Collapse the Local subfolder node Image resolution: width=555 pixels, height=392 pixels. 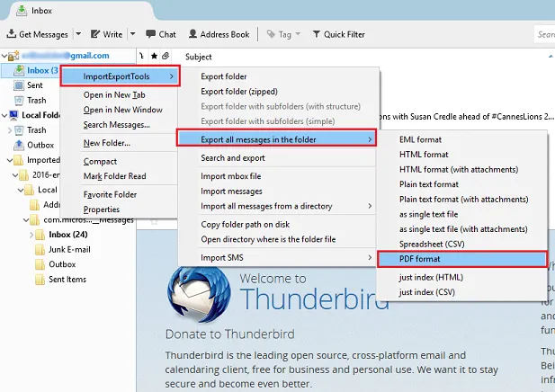[x=21, y=190]
